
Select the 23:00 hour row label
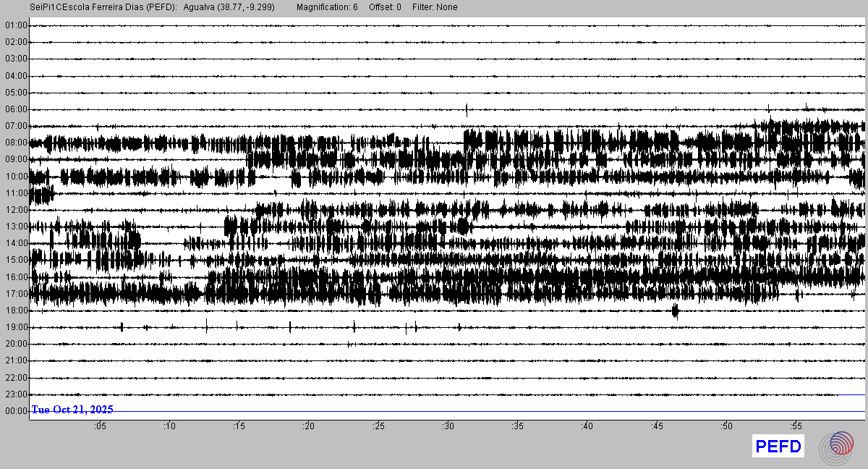16,394
